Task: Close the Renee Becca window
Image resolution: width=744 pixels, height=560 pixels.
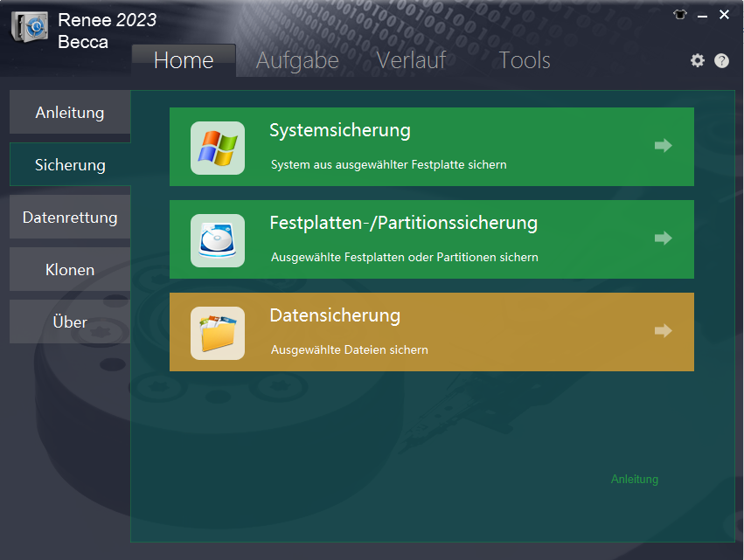Action: [x=724, y=15]
